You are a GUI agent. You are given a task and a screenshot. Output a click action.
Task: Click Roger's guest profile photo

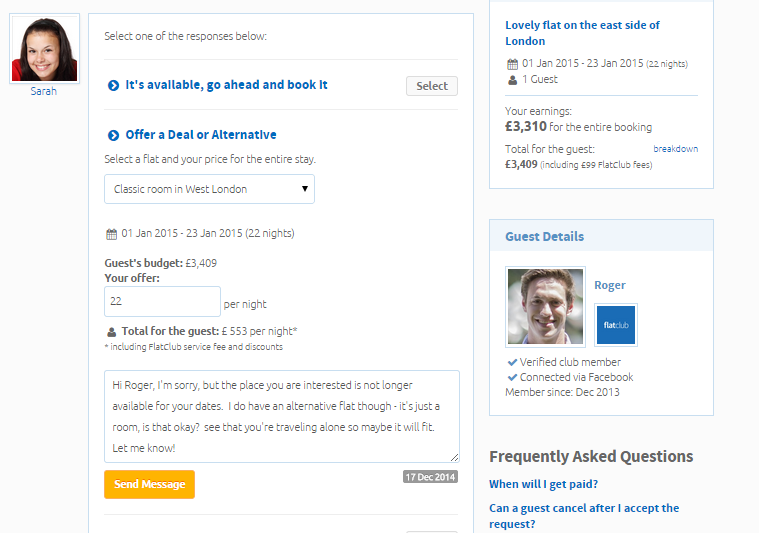click(545, 306)
